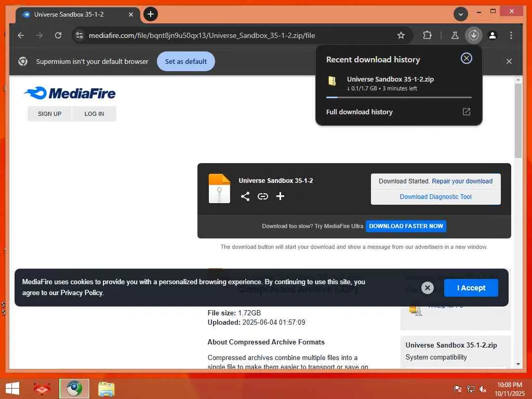Open the experiments flask icon
532x399 pixels.
(455, 35)
